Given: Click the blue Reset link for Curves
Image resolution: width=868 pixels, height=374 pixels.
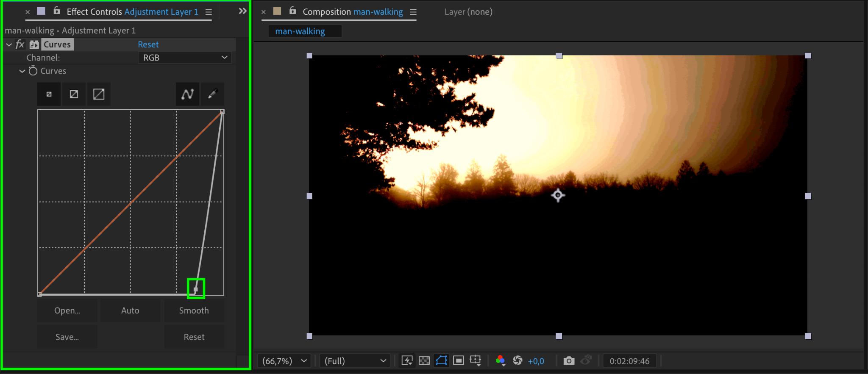Looking at the screenshot, I should [x=148, y=44].
